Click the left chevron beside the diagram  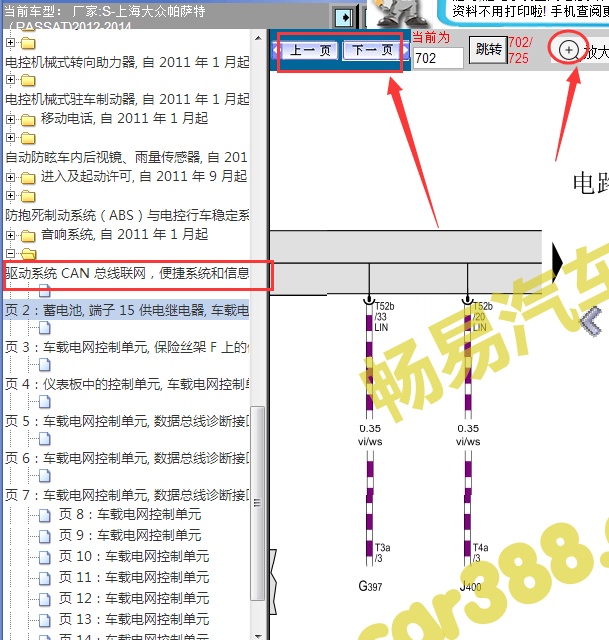click(591, 321)
